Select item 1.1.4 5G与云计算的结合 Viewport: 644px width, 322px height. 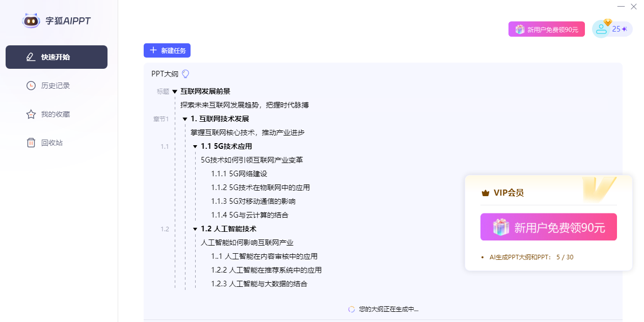250,215
